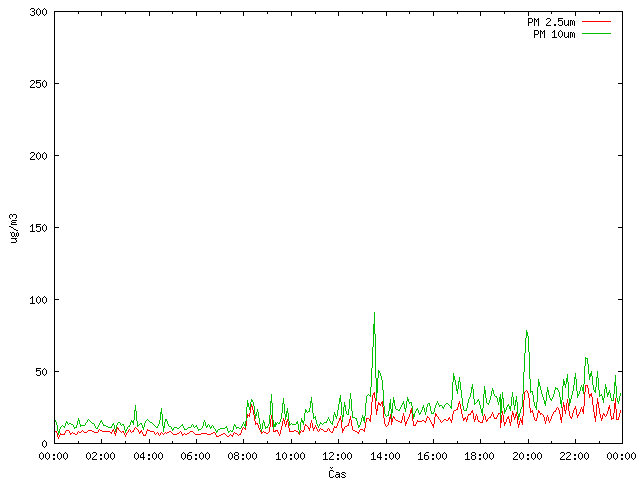Click the y-axis value 200

[38, 156]
